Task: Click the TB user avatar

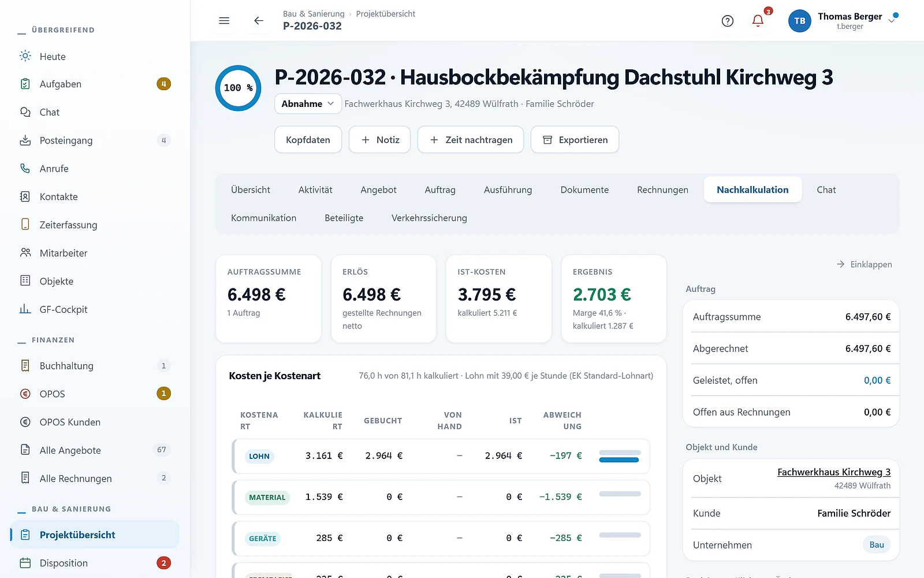Action: (800, 21)
